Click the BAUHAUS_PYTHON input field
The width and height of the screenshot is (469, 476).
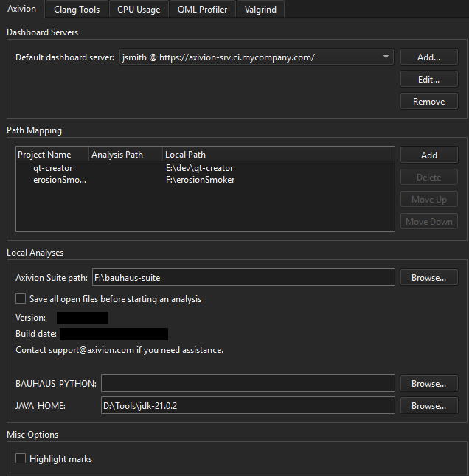[x=248, y=384]
